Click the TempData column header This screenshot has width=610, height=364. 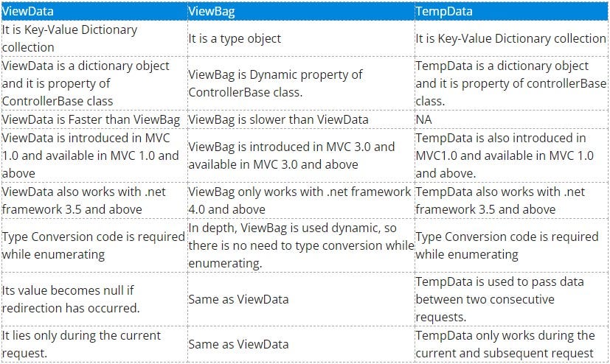pyautogui.click(x=511, y=11)
